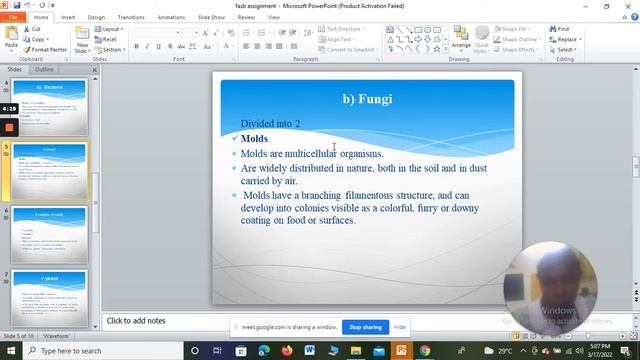
Task: Select slide 6 thumbnail
Action: [x=49, y=235]
